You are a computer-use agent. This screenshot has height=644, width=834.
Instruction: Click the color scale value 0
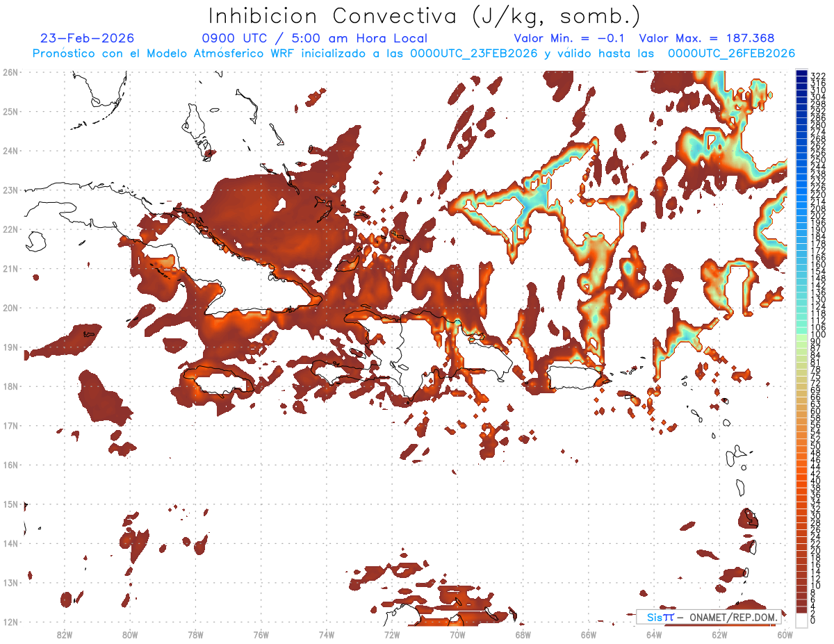[813, 620]
